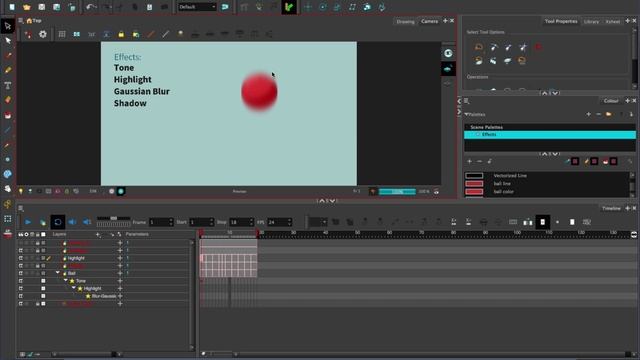The image size is (640, 360).
Task: Collapse the Palettes section triangle
Action: tap(467, 114)
